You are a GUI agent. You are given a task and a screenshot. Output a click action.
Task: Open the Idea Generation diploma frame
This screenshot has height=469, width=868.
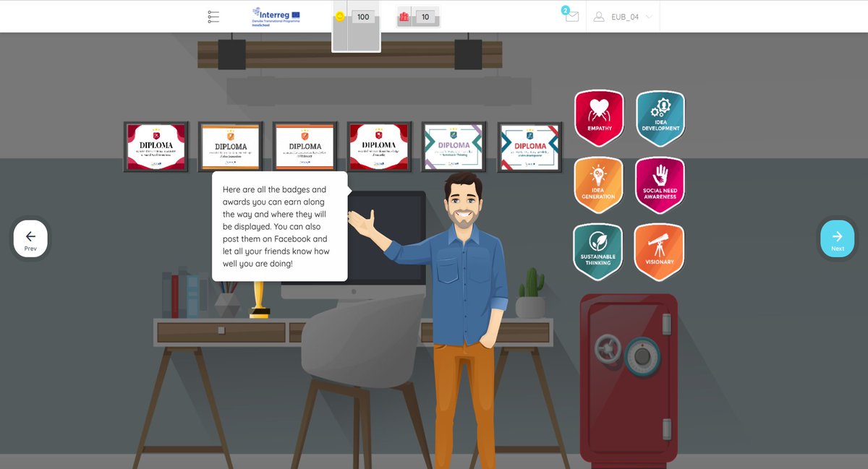231,147
